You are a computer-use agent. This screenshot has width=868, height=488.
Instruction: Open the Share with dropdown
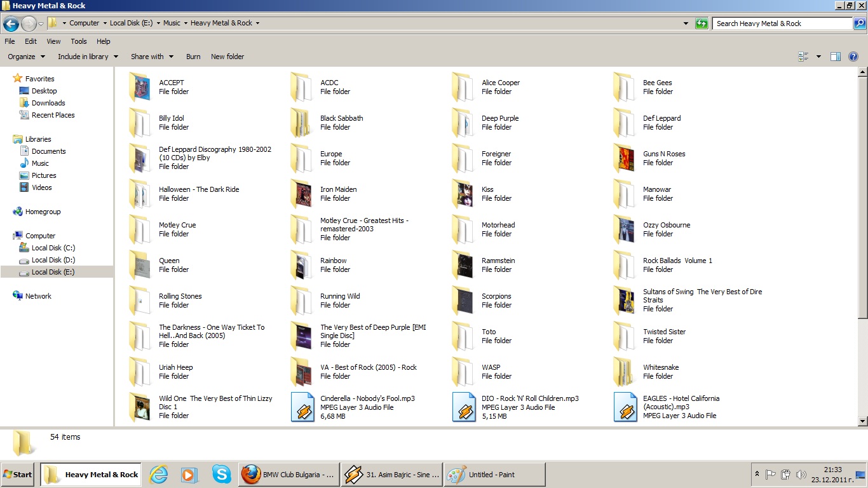coord(152,57)
